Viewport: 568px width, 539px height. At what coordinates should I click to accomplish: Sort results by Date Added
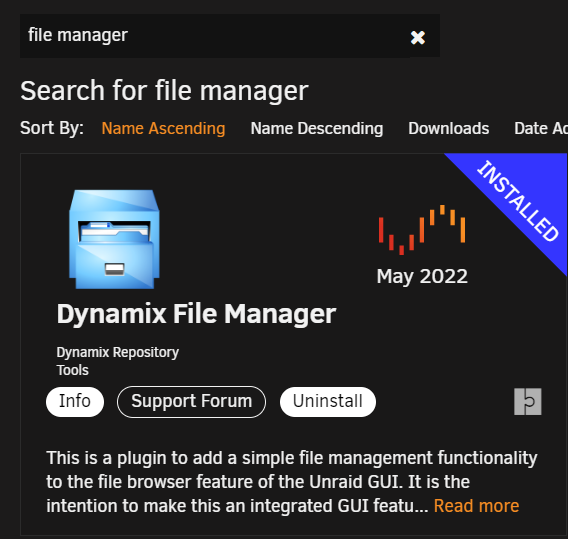(541, 128)
